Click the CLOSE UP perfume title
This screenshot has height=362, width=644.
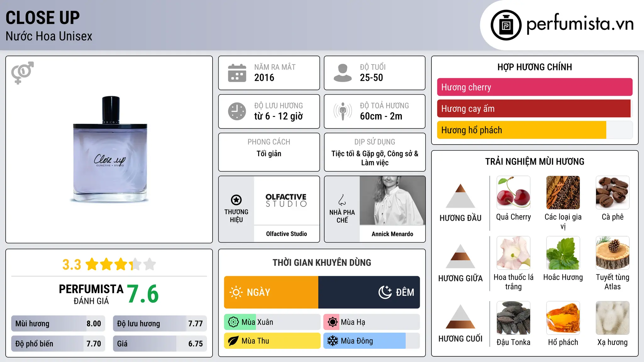pos(43,18)
